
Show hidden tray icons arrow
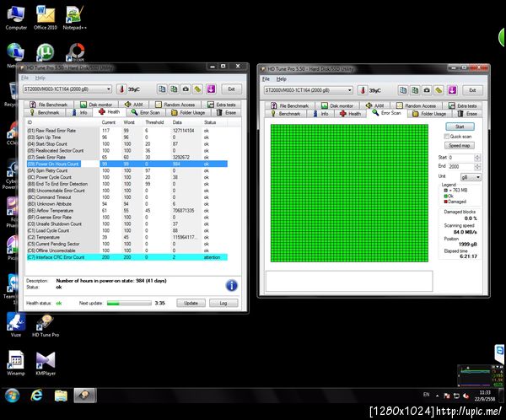(437, 396)
